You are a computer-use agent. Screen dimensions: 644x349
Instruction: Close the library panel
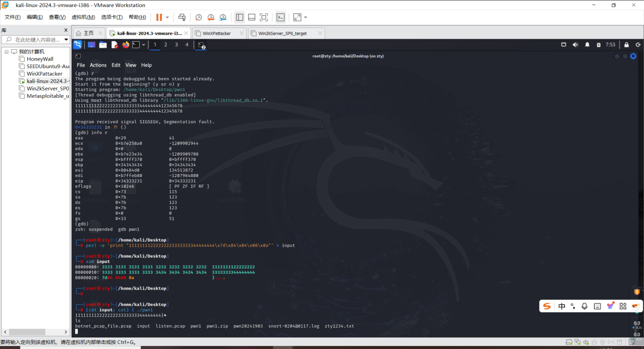click(66, 31)
